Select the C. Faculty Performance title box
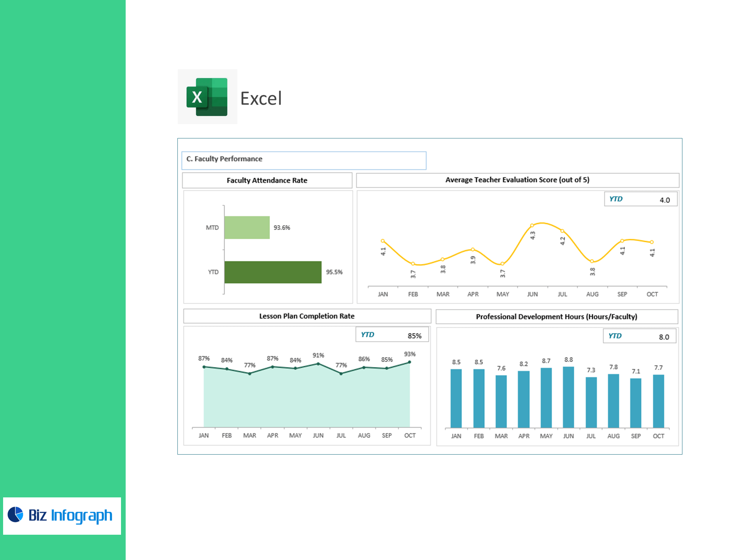The image size is (747, 560). point(303,160)
